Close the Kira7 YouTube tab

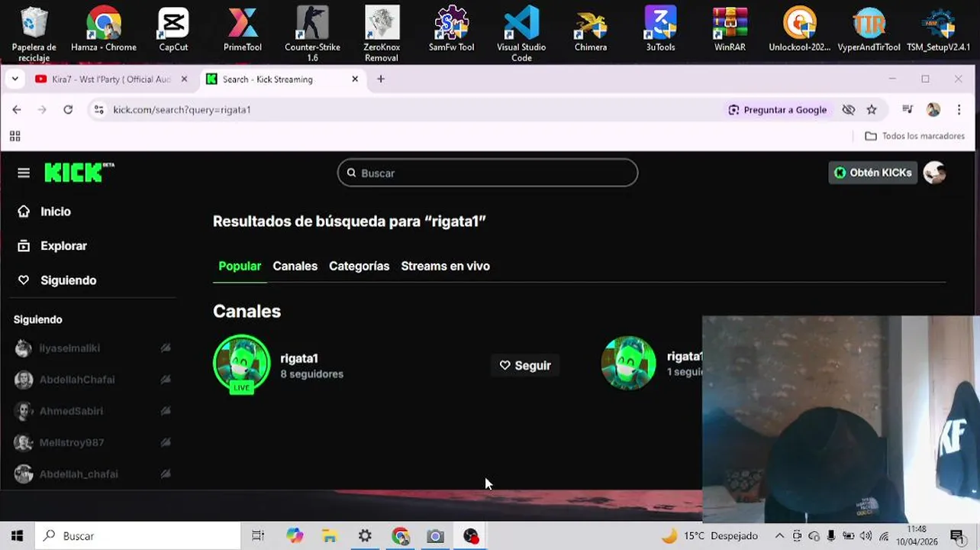(x=184, y=79)
